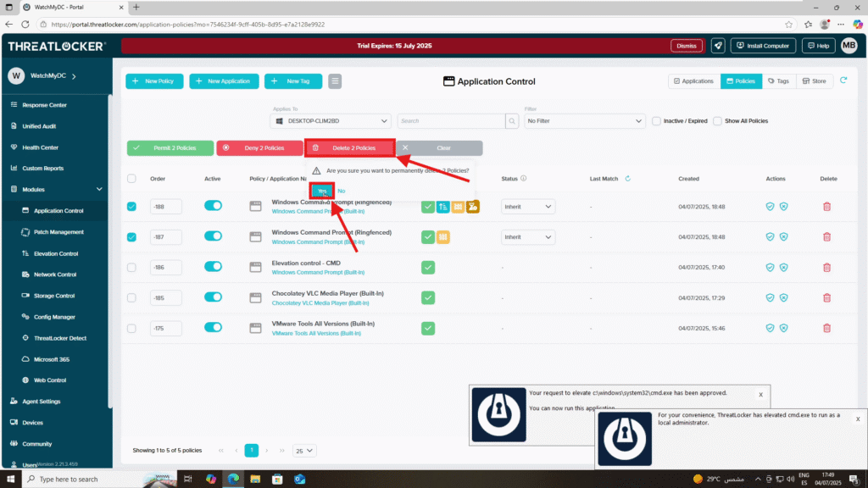Select the Chocolatey VLC Media Player checkbox

(131, 297)
